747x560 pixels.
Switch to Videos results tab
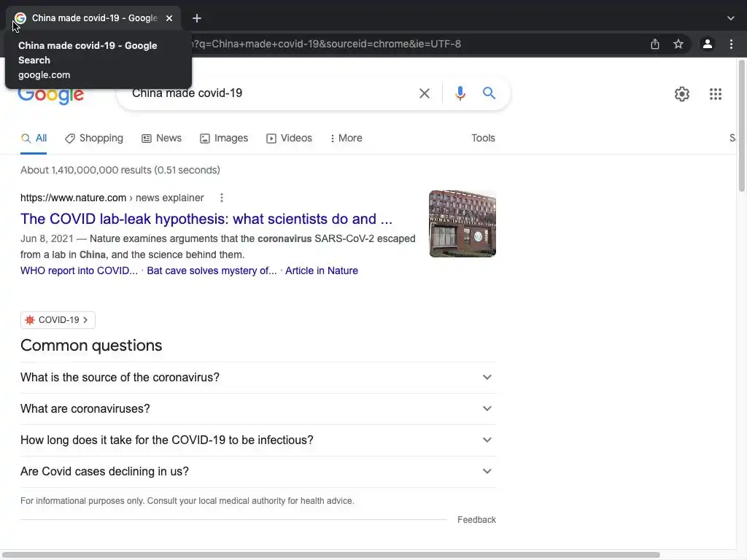[289, 138]
